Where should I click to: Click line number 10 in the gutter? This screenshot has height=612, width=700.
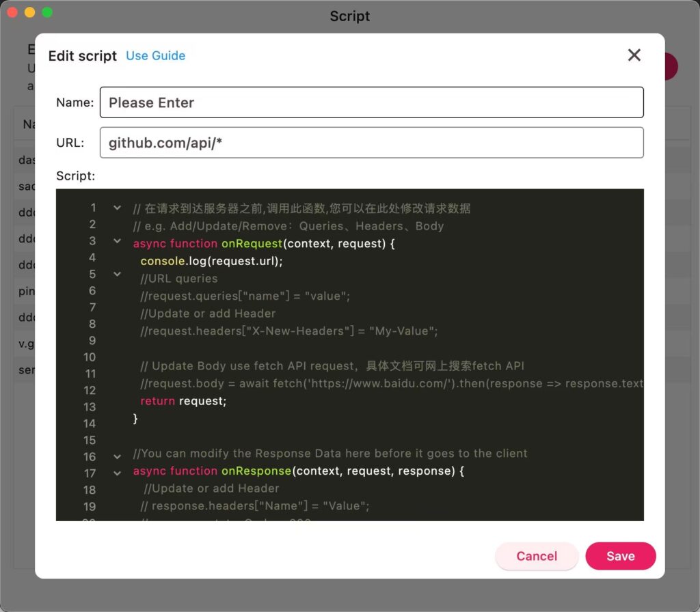pyautogui.click(x=89, y=357)
